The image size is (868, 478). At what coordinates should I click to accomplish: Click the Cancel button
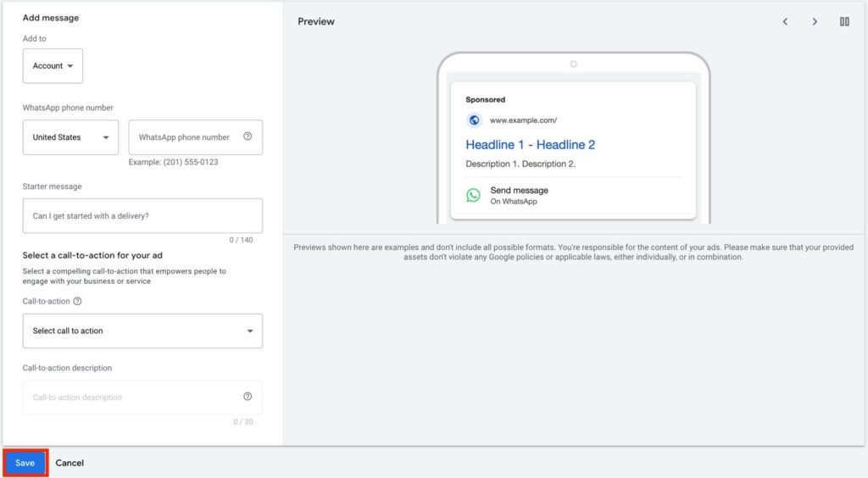click(70, 463)
